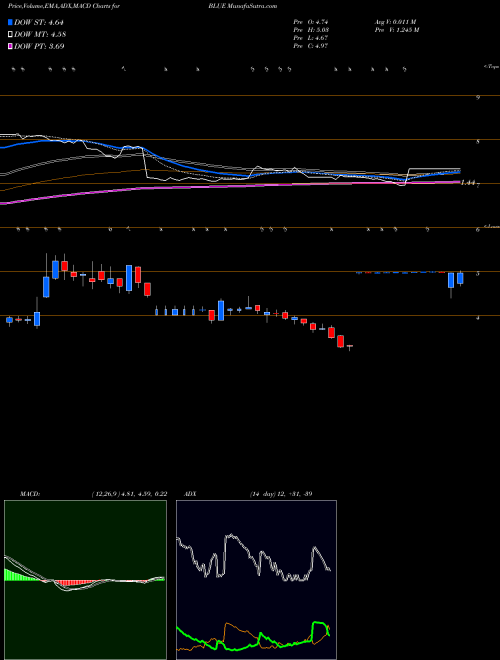Screen dimensions: 500x660
Task: Click the 'Pre O: 4.74' open value
Action: click(311, 22)
